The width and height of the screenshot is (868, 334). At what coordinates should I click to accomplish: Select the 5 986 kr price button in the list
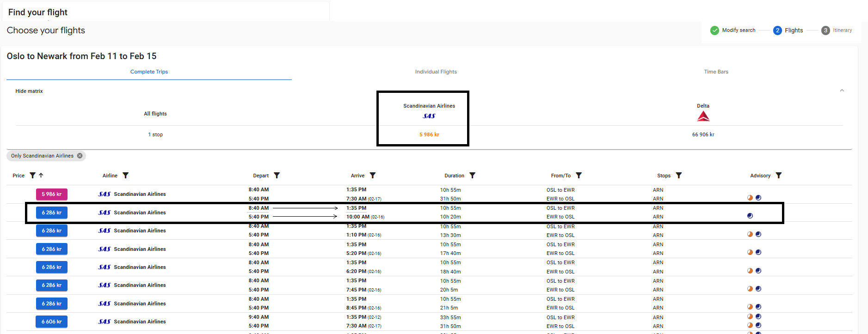52,194
